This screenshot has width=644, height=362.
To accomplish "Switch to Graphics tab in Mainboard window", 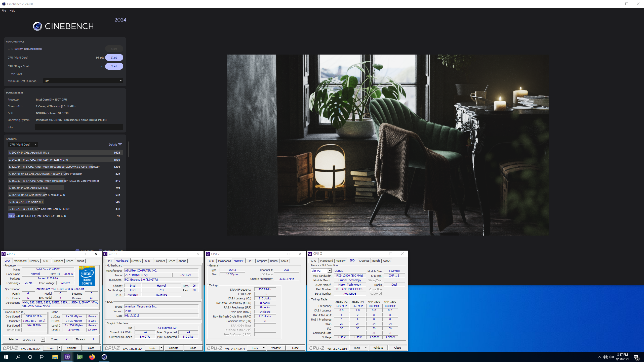I will tap(160, 261).
